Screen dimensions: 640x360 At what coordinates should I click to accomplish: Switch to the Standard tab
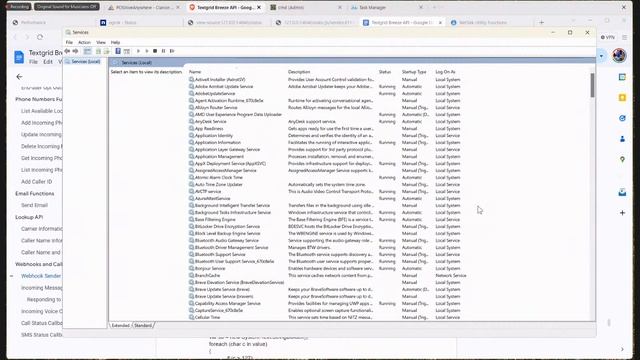coord(143,325)
